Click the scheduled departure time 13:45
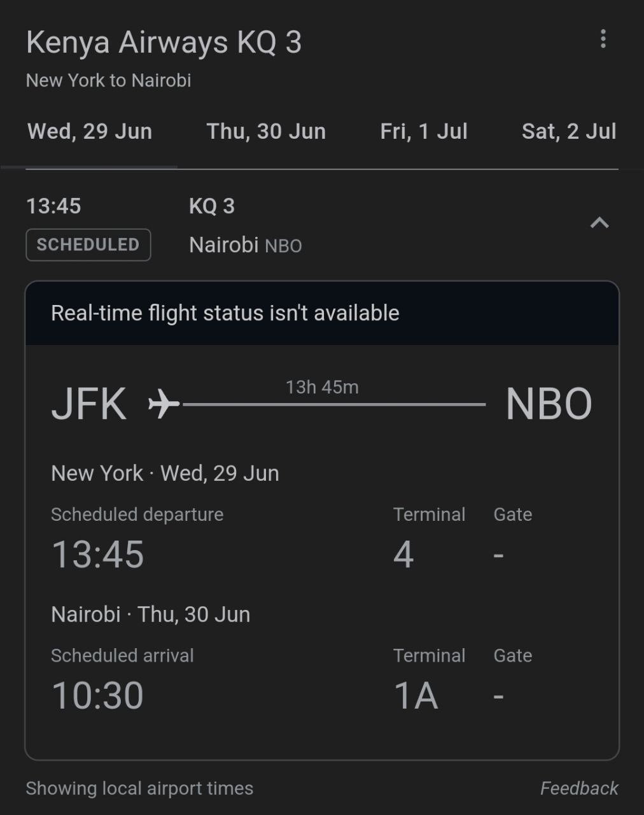This screenshot has height=815, width=644. [x=97, y=554]
